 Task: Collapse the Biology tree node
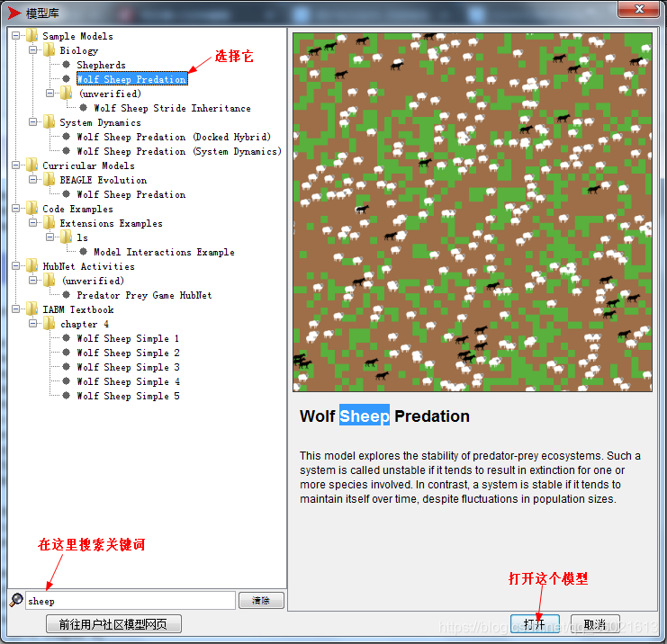coord(32,50)
